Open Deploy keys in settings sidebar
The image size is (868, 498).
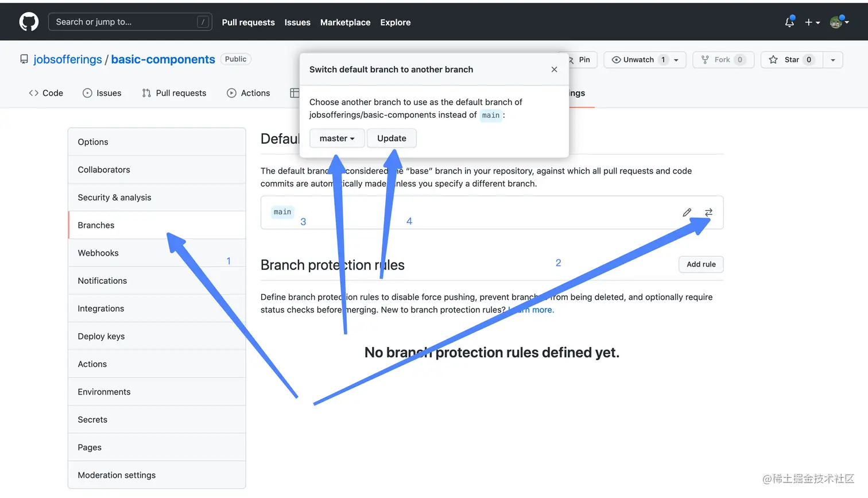pos(157,336)
